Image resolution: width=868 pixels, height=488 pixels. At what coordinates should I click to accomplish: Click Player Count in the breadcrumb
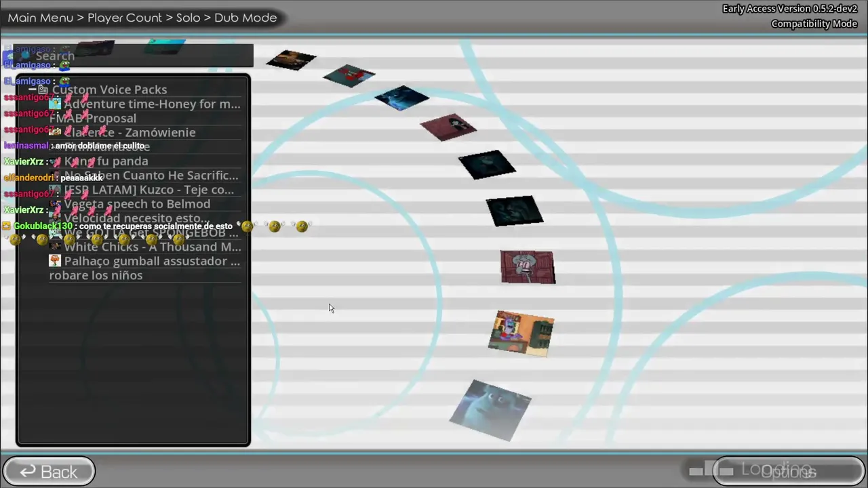click(125, 18)
